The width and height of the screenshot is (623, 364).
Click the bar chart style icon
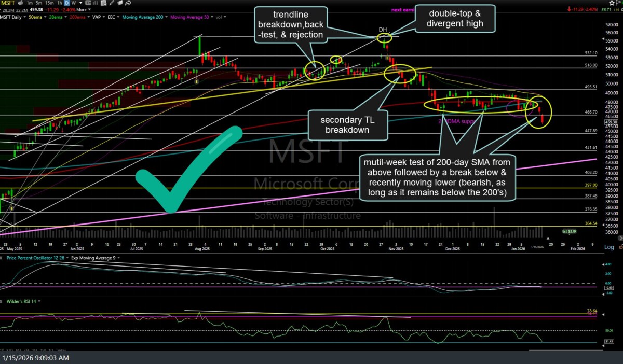click(x=95, y=3)
